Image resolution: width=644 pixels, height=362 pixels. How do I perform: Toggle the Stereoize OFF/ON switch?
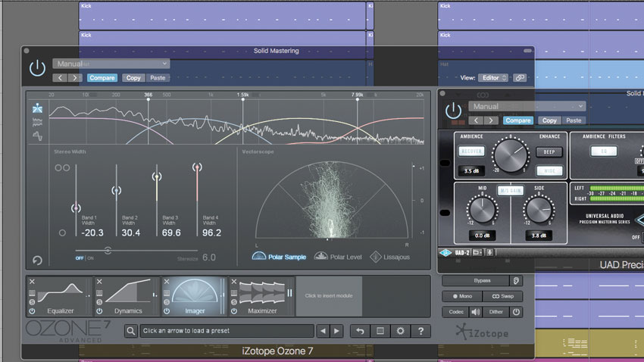click(x=85, y=257)
